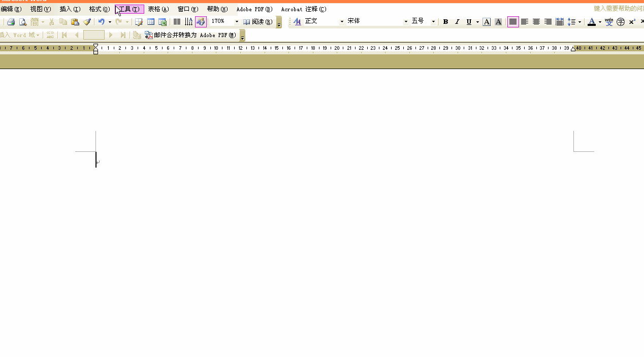The height and width of the screenshot is (357, 644).
Task: Toggle the highlighted Drawing toolbar icon
Action: coord(201,22)
